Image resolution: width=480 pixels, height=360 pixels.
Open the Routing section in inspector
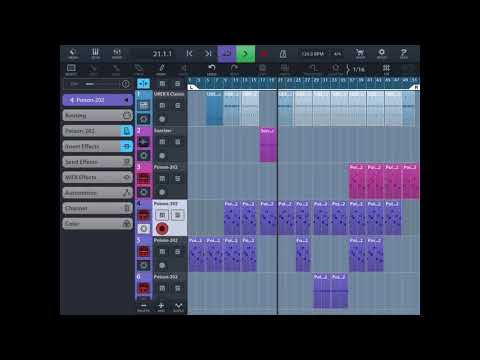click(x=98, y=116)
